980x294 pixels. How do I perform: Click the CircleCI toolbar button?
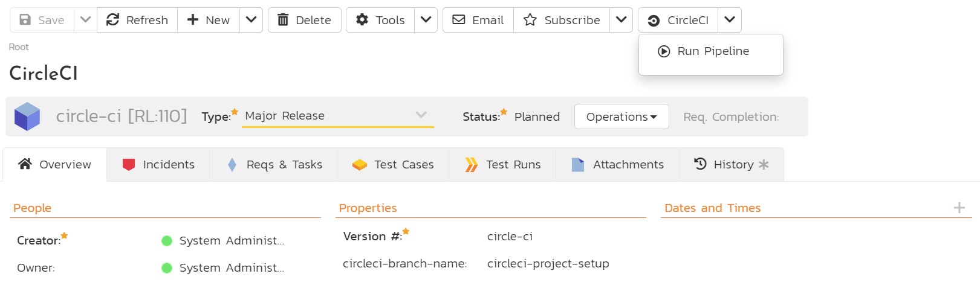tap(678, 20)
